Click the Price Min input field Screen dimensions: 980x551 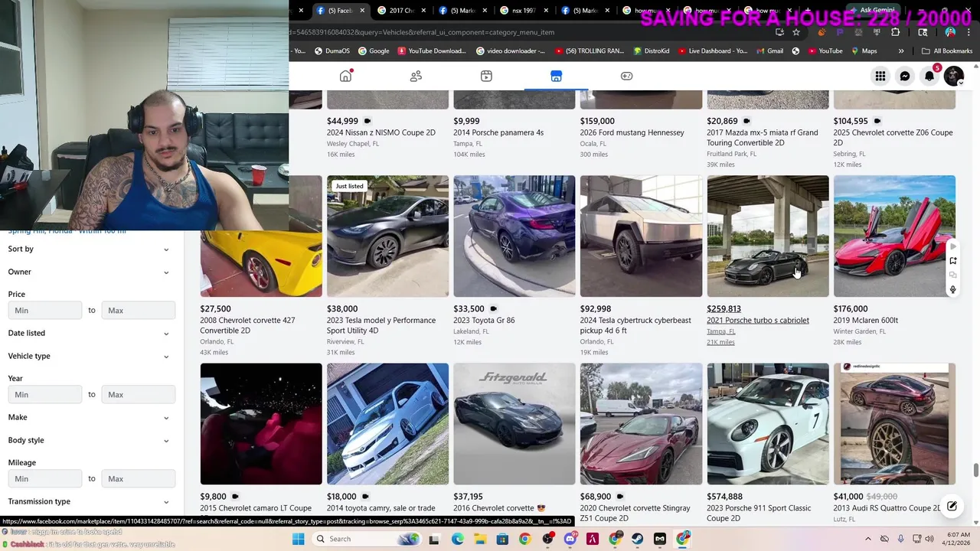45,310
